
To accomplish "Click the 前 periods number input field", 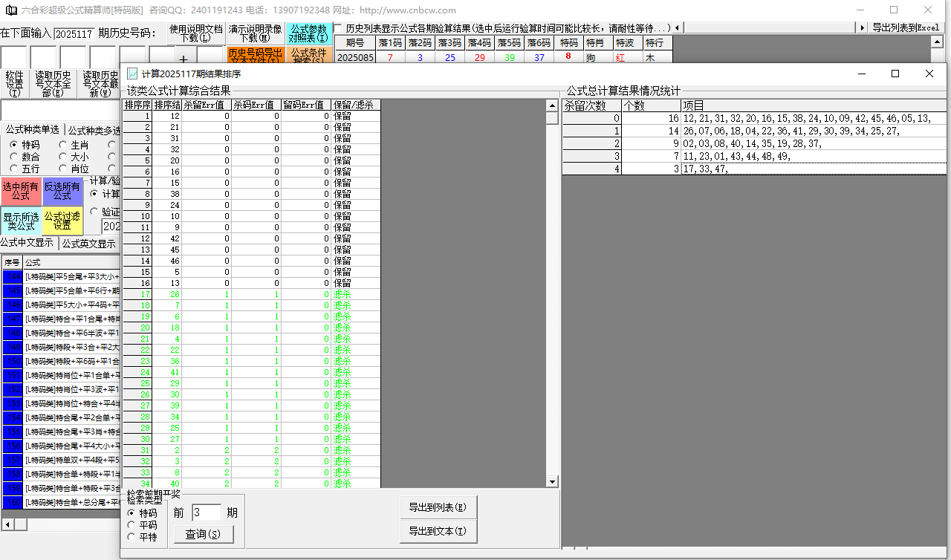I will 206,512.
